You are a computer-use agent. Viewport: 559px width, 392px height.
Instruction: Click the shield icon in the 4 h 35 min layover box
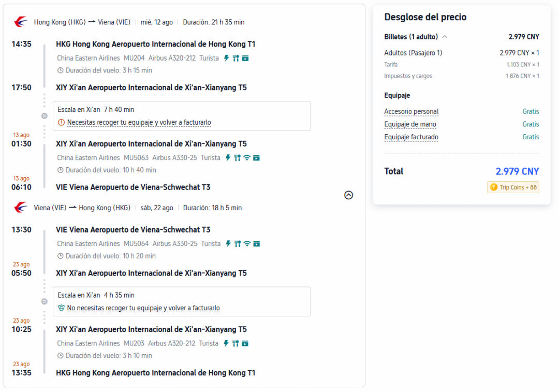pyautogui.click(x=61, y=308)
